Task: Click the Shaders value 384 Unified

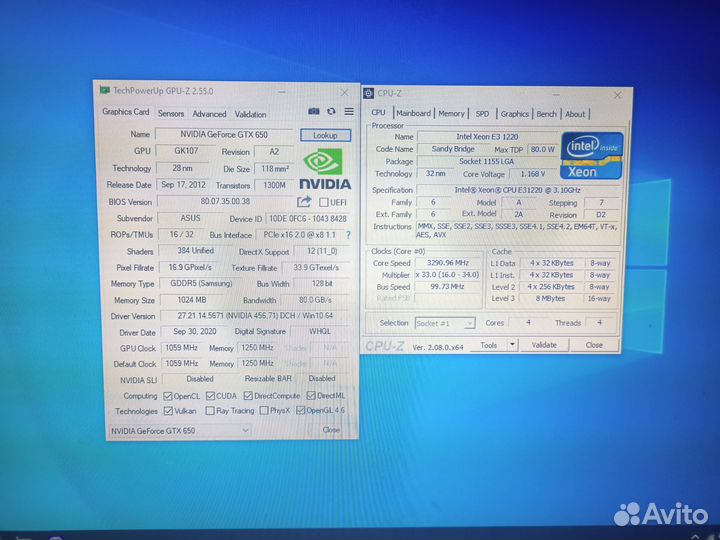Action: (196, 251)
